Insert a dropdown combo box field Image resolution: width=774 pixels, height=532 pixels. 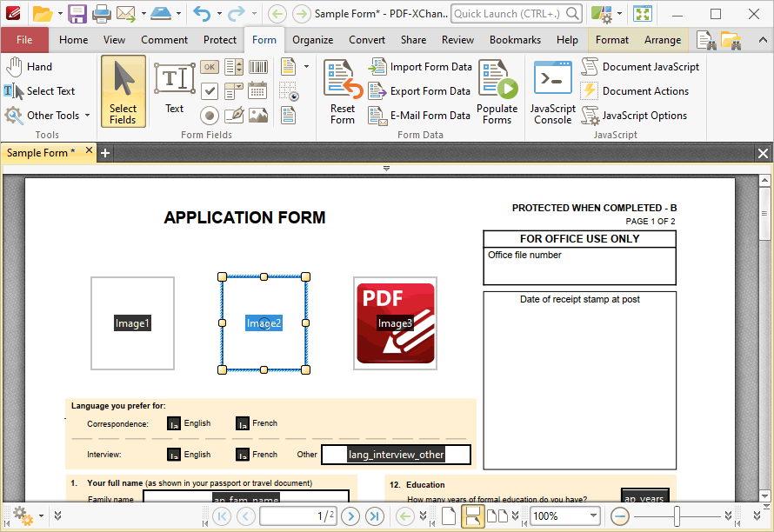tap(233, 90)
